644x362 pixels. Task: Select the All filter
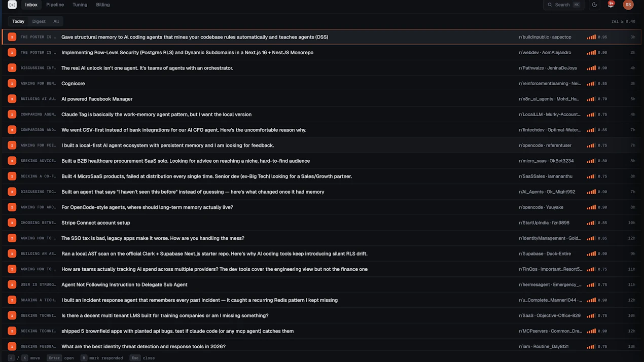(56, 21)
